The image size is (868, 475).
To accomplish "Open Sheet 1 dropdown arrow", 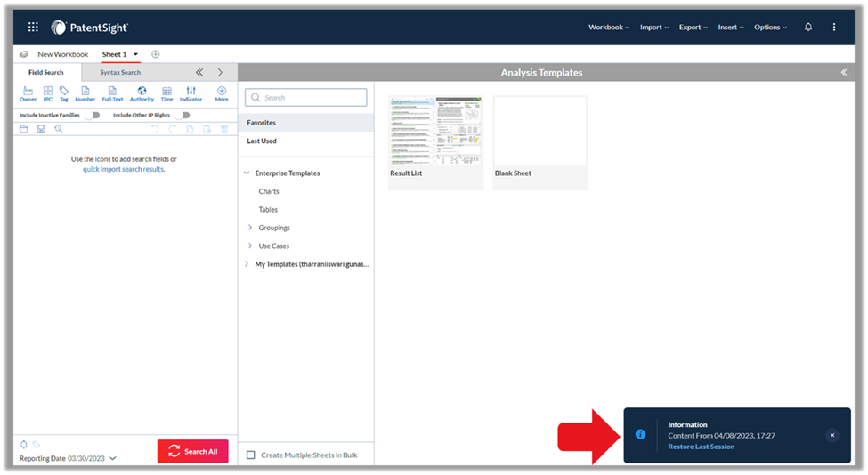I will pos(135,54).
